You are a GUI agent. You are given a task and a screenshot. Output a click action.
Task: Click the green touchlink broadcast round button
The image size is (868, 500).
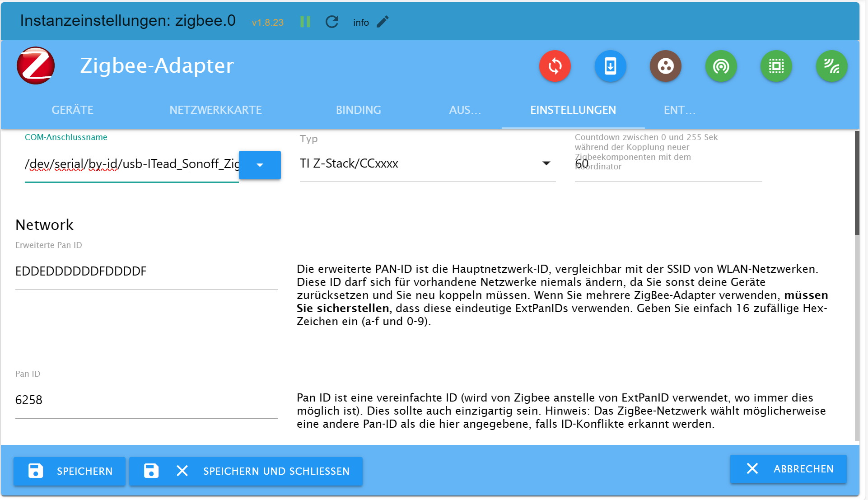721,66
